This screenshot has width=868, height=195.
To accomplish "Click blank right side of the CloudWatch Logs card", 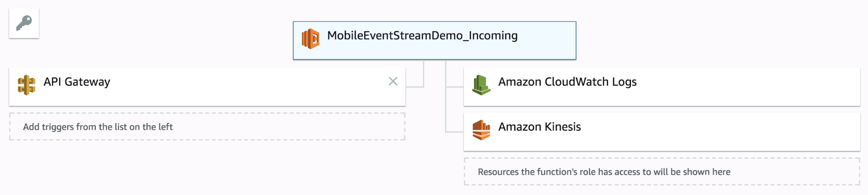I will coord(760,87).
